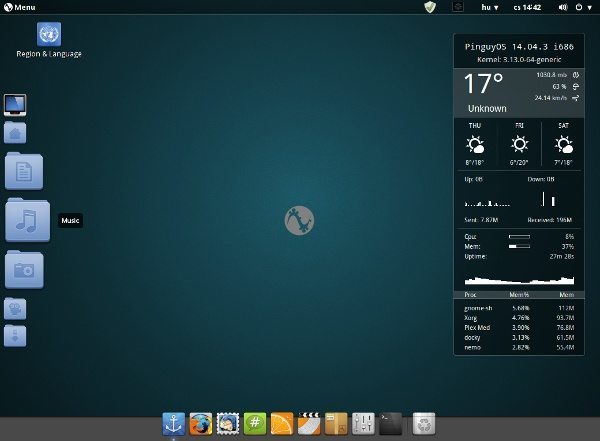Open the Pictures camera folder

[x=24, y=269]
